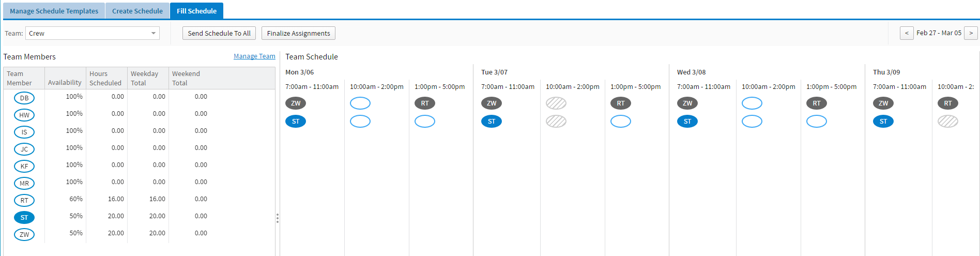Click Send Schedule To All button
This screenshot has width=980, height=256.
pos(219,33)
